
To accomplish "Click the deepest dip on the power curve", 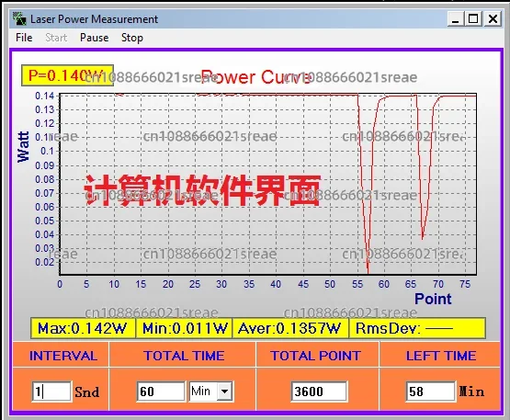I will [x=368, y=271].
